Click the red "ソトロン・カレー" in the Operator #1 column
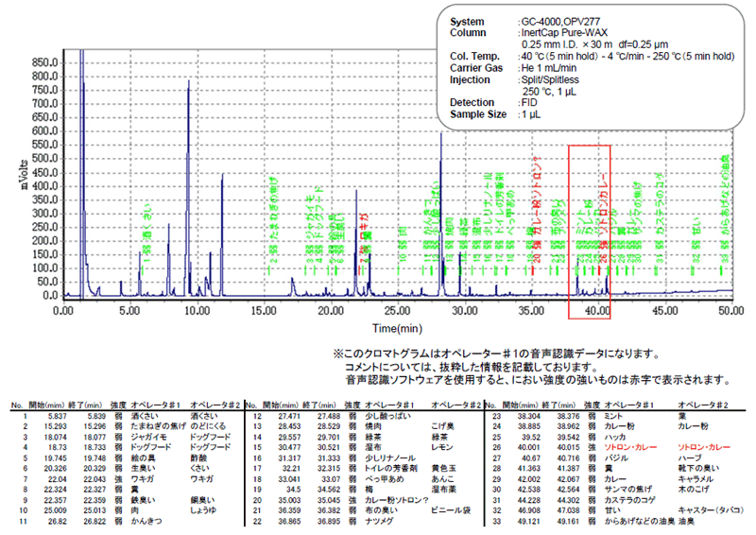Image resolution: width=756 pixels, height=535 pixels. [630, 448]
